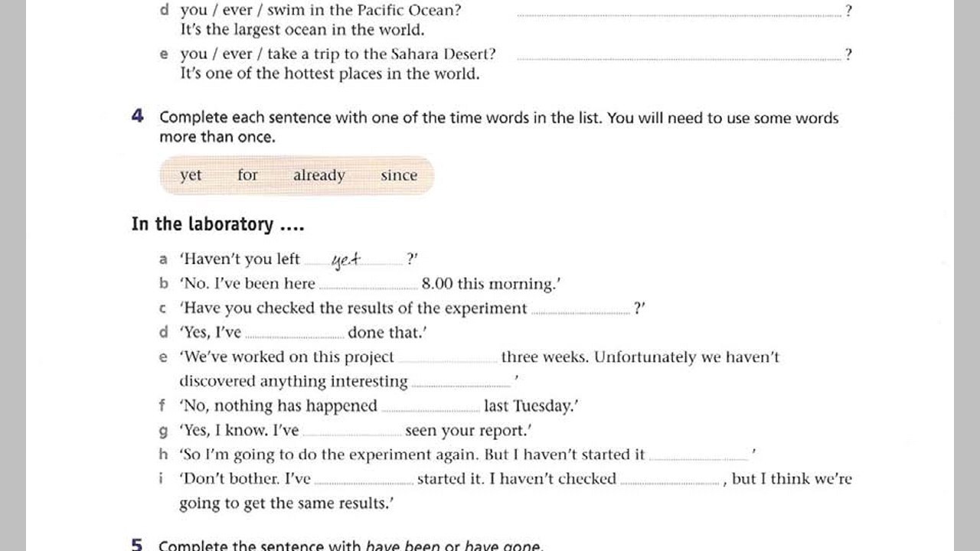Screen dimensions: 980x551
Task: Click exercise number 5
Action: click(137, 545)
